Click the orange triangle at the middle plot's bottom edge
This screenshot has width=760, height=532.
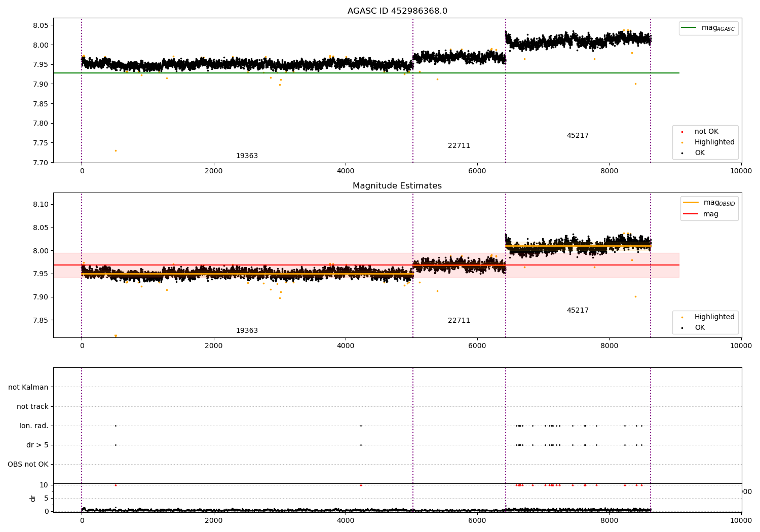click(116, 336)
